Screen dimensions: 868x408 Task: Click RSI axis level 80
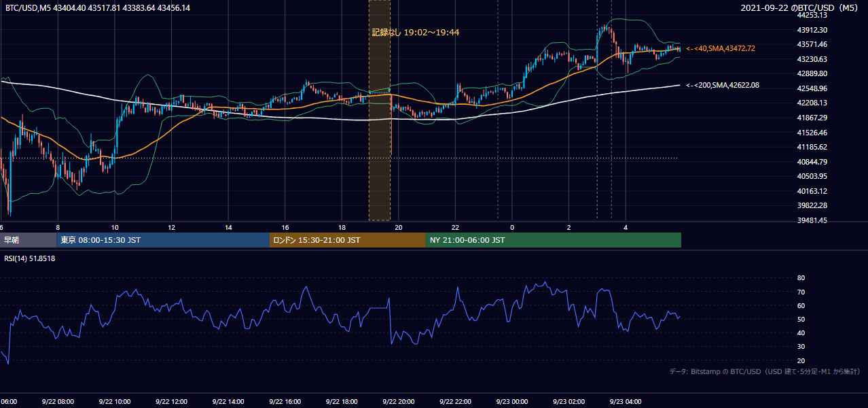coord(801,278)
